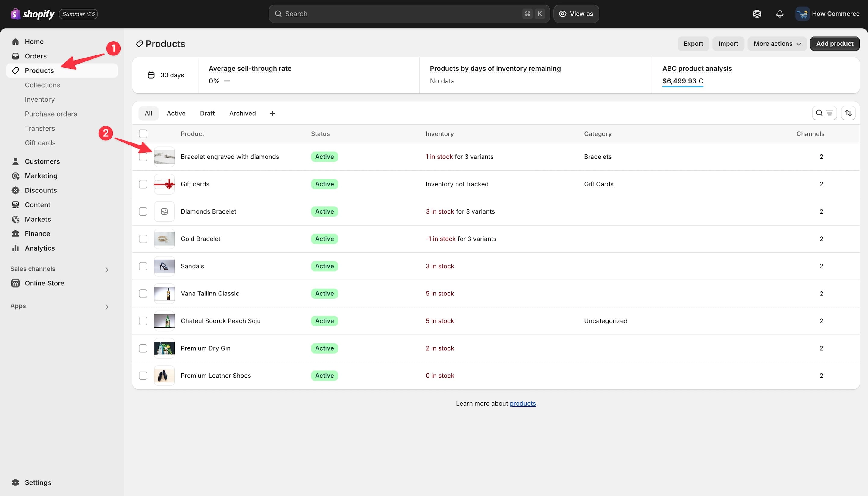Image resolution: width=868 pixels, height=496 pixels.
Task: Open the ABC product analysis $6,499.93 link
Action: pos(683,81)
